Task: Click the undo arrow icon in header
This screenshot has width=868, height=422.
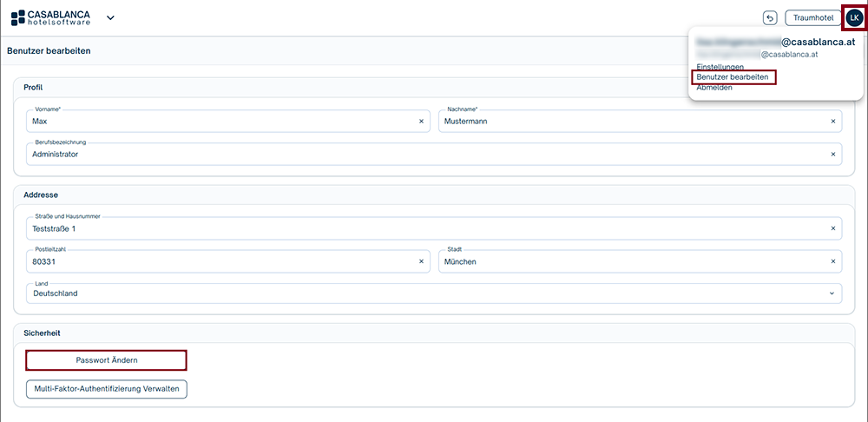Action: pos(769,17)
